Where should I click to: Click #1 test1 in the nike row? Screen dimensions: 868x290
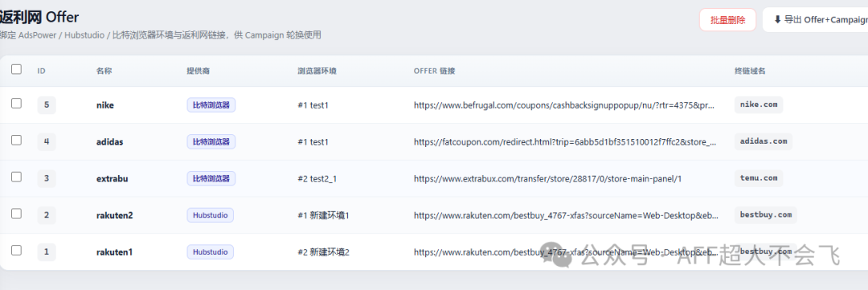[x=313, y=104]
